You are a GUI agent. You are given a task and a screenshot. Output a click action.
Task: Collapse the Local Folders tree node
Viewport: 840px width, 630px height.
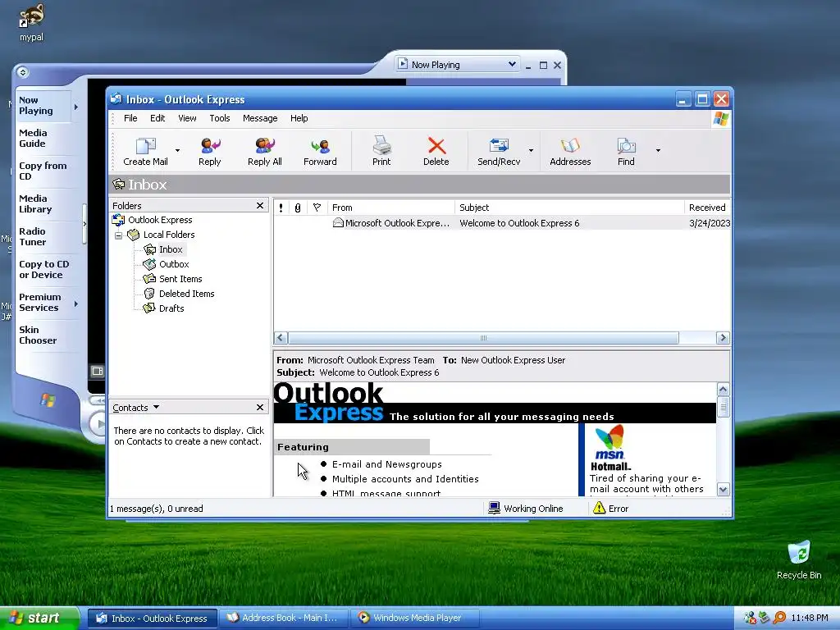click(119, 235)
